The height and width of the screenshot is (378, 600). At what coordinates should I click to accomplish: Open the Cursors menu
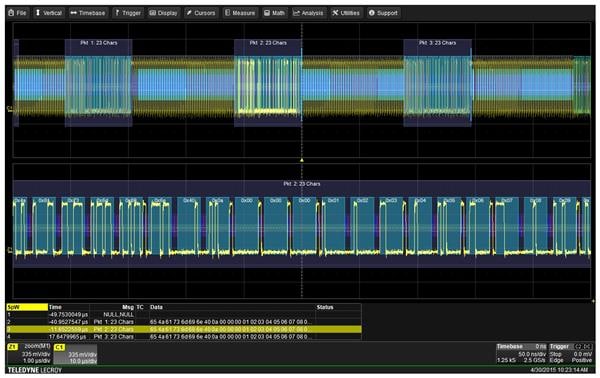(201, 13)
